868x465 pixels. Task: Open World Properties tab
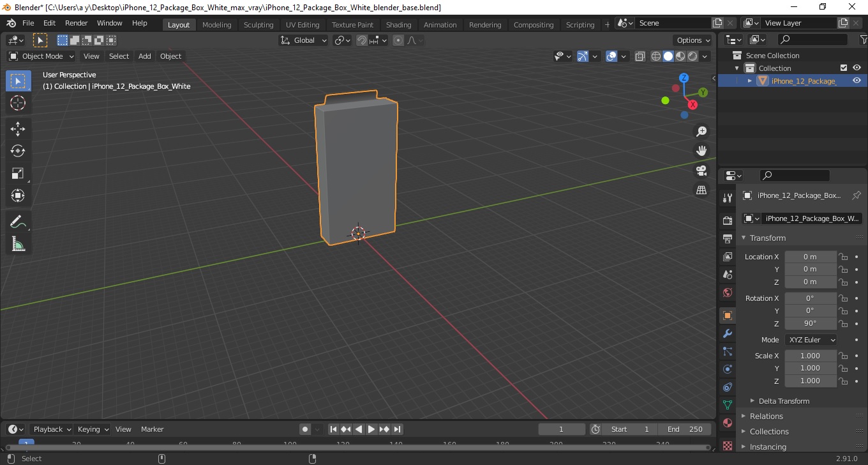click(728, 293)
